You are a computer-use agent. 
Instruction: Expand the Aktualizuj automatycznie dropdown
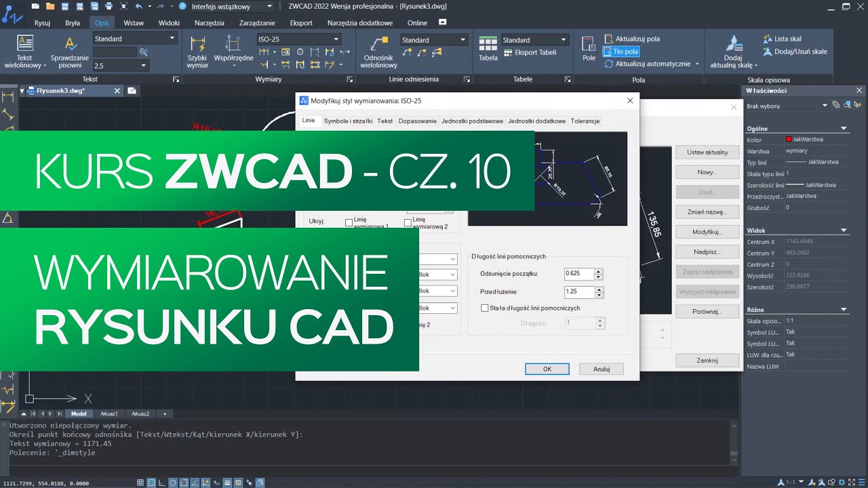pos(697,64)
